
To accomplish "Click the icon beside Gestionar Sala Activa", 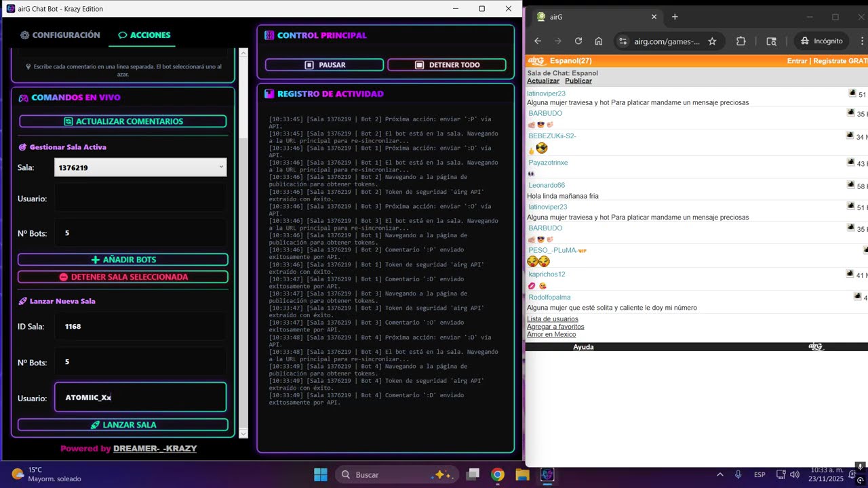I will pyautogui.click(x=22, y=147).
